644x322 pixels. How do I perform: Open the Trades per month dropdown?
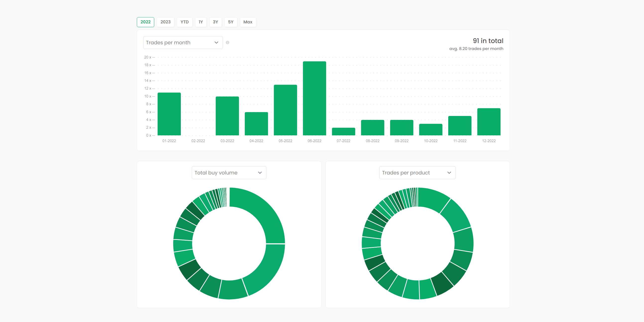(182, 42)
